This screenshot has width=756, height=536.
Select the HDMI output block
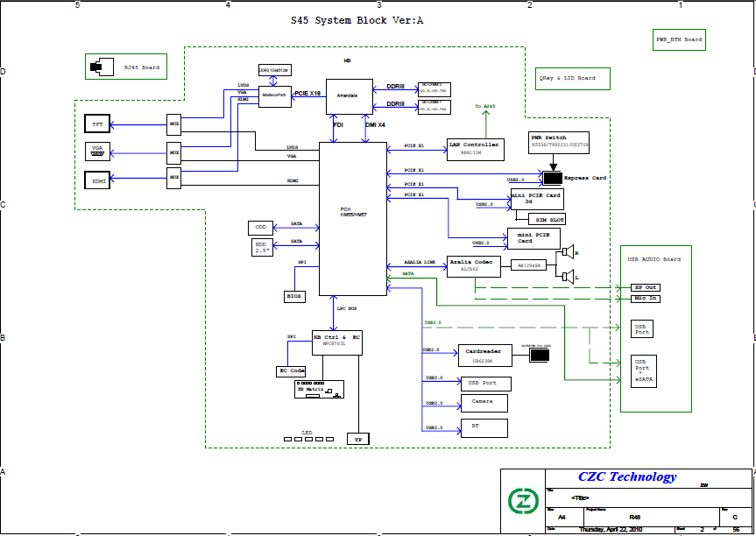point(97,180)
